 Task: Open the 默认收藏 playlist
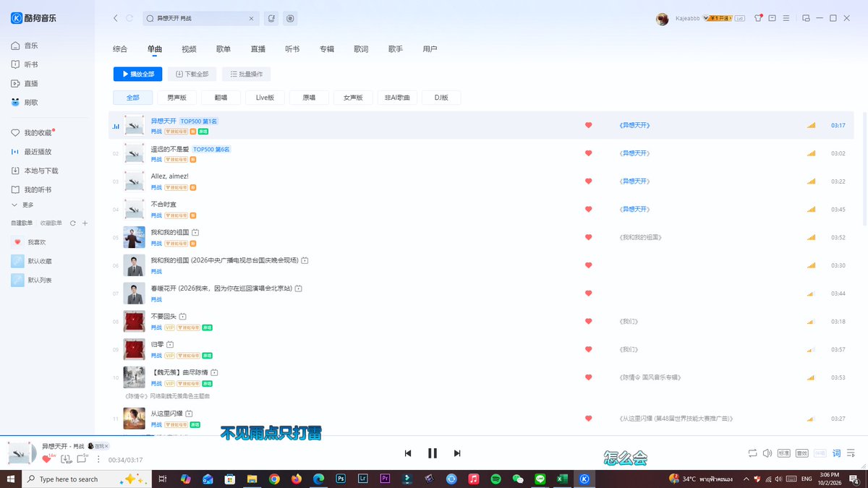pos(32,261)
